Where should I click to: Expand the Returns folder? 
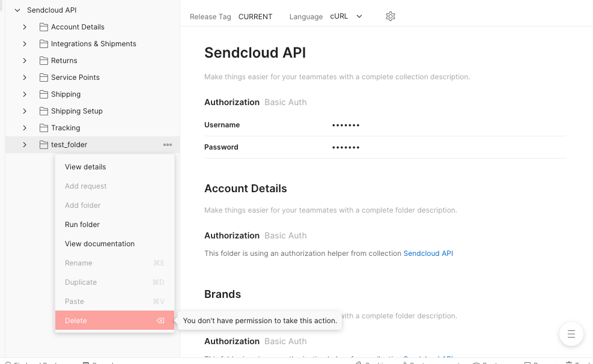point(25,60)
